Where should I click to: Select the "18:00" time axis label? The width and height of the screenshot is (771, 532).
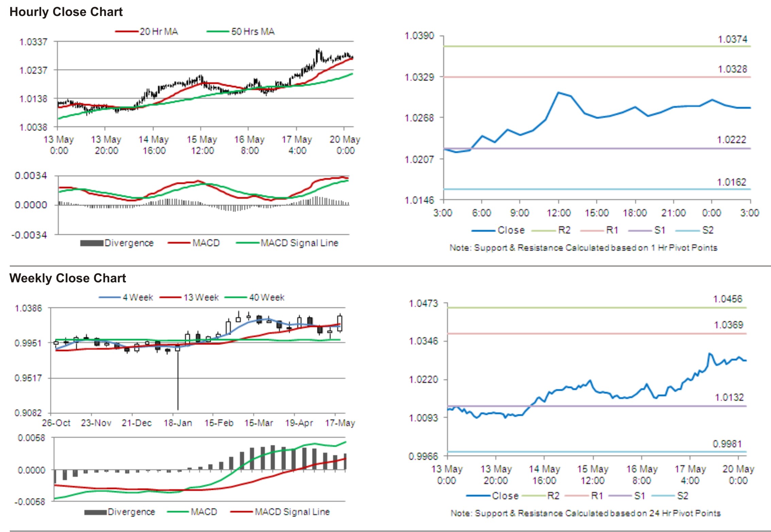tap(635, 213)
